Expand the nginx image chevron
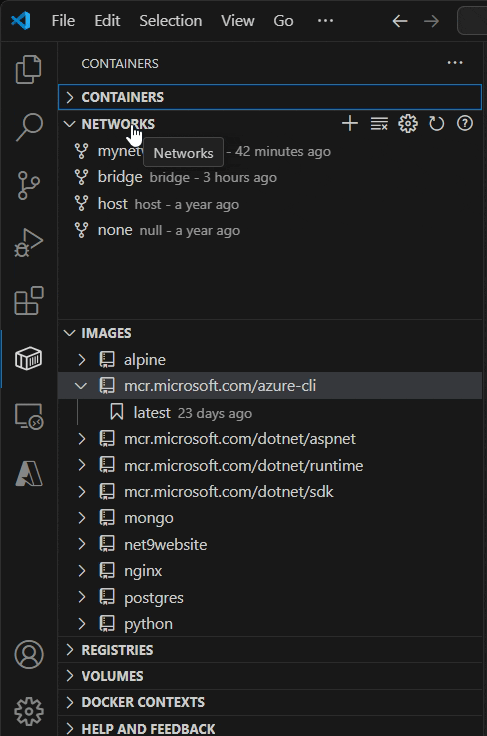This screenshot has width=487, height=736. click(82, 571)
